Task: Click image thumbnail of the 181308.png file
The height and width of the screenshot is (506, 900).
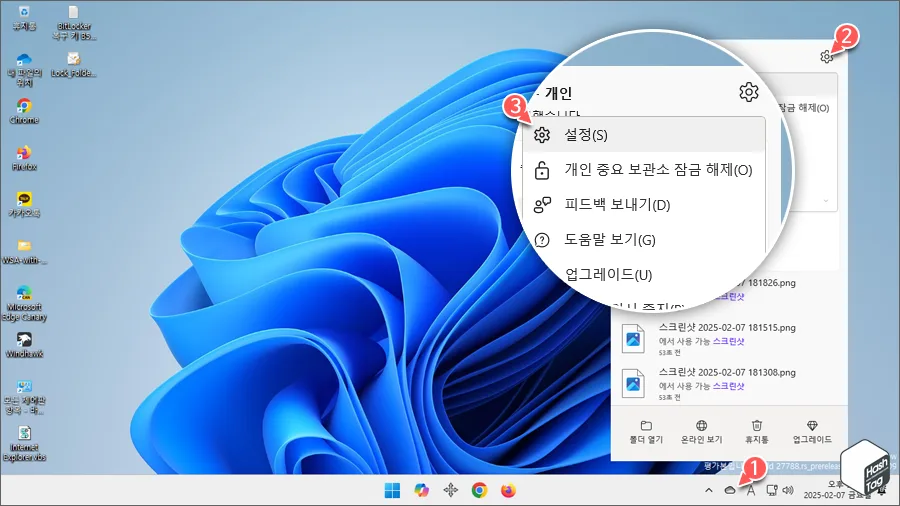Action: click(633, 383)
